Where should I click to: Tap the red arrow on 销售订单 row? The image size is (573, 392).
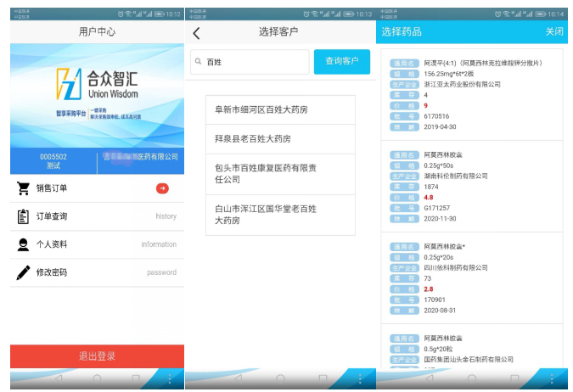[162, 188]
